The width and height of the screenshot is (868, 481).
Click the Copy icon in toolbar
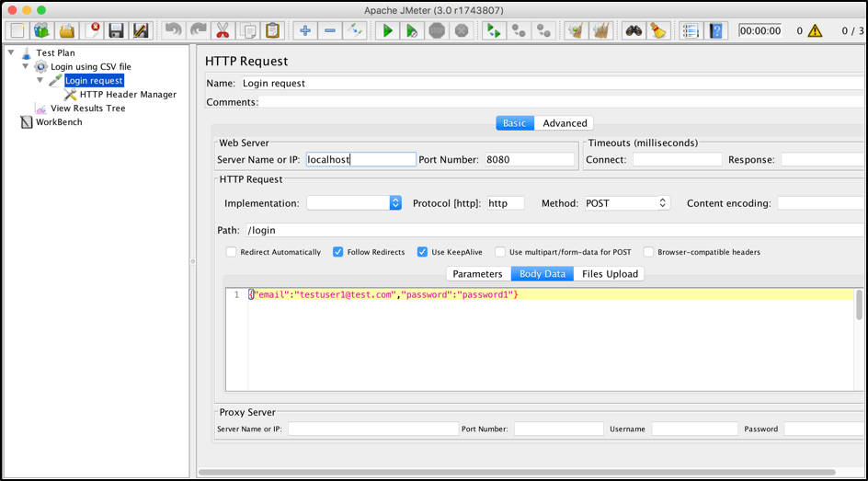(247, 30)
